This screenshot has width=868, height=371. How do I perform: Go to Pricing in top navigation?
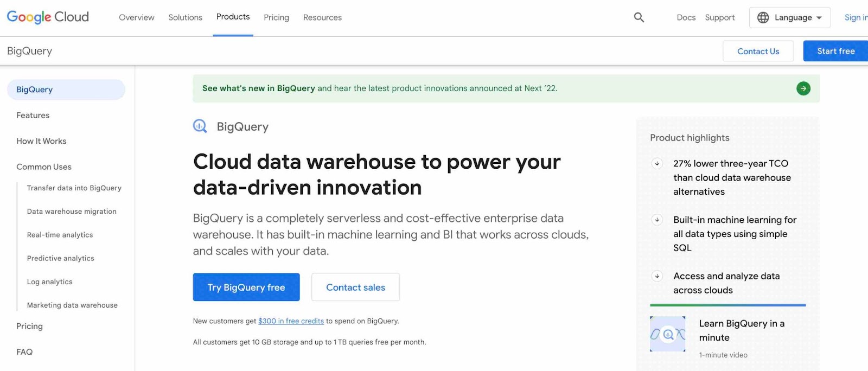(276, 17)
